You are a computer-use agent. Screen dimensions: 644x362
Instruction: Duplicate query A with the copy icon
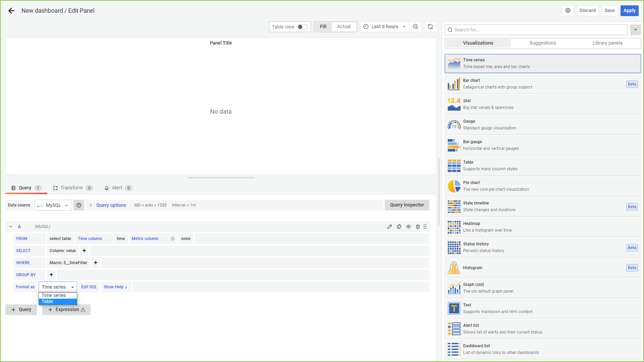(x=399, y=227)
